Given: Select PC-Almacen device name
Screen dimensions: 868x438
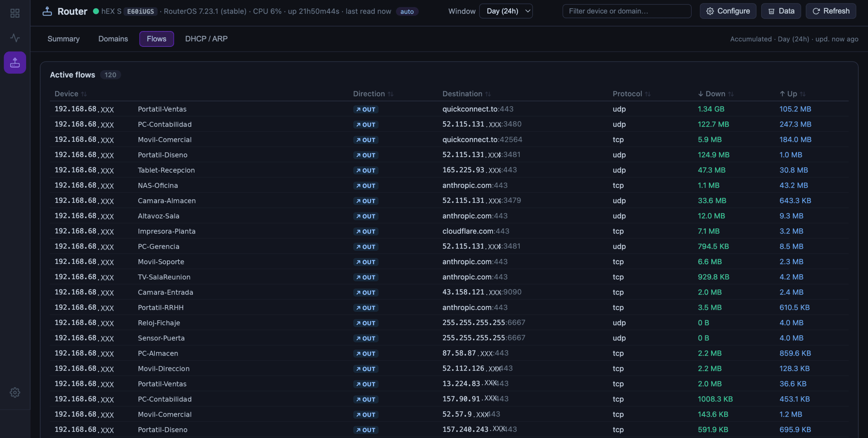Looking at the screenshot, I should tap(158, 354).
